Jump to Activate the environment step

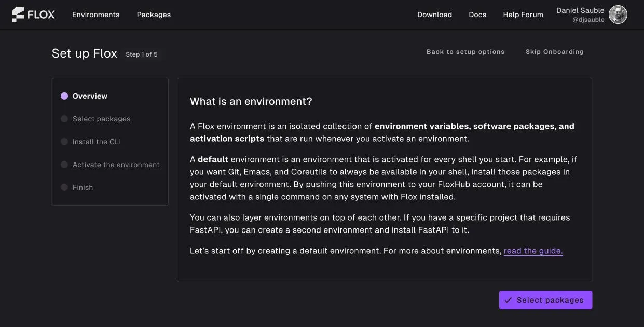[x=116, y=165]
